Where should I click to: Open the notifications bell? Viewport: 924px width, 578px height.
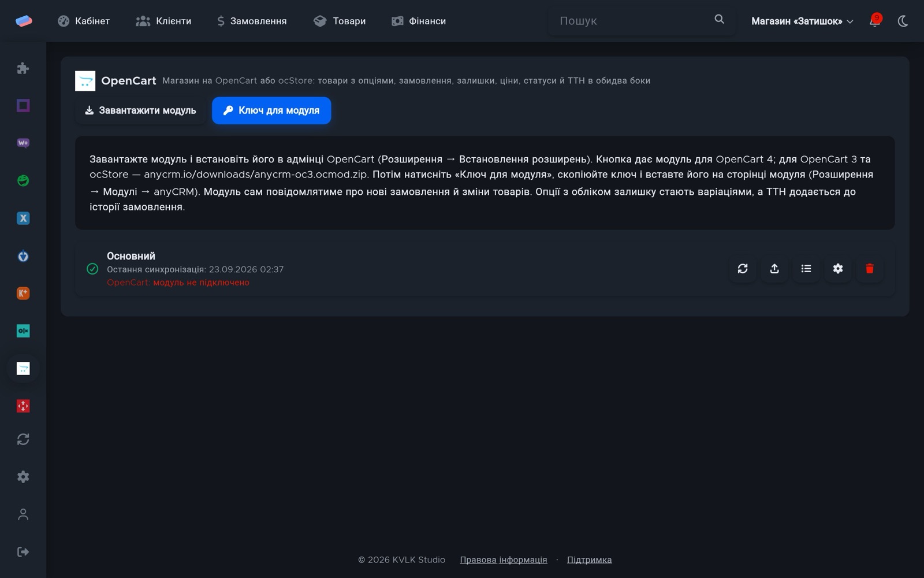tap(875, 21)
